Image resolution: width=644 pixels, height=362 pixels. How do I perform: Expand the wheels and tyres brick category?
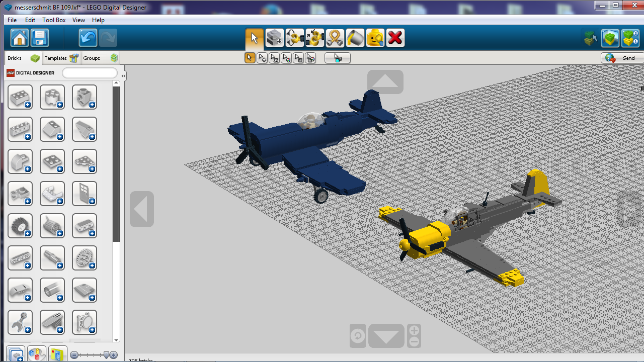(20, 226)
